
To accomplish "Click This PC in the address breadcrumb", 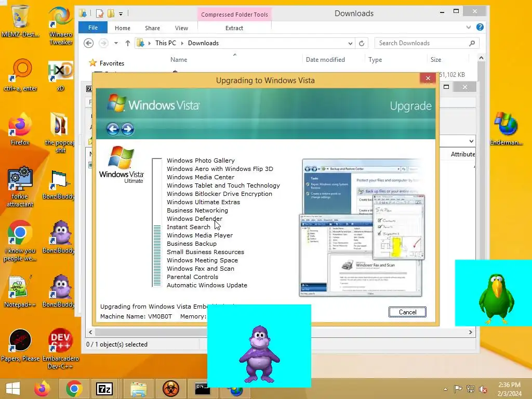I will [x=166, y=43].
